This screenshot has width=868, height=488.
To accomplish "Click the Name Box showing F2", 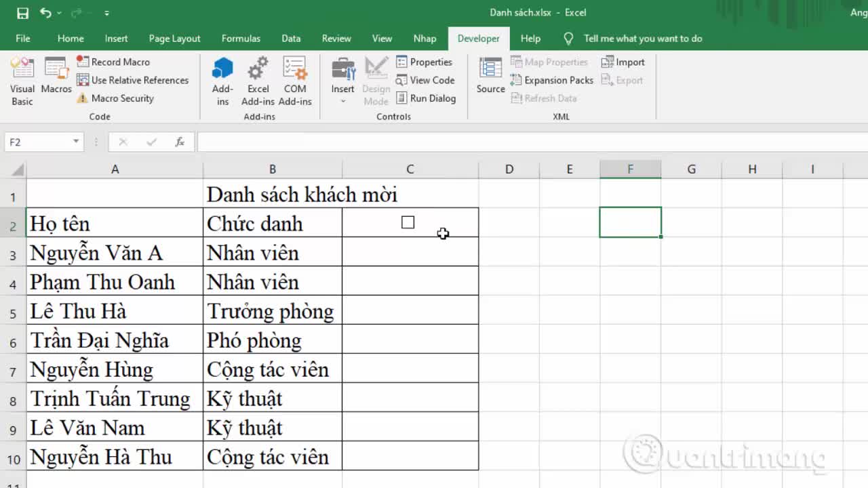I will tap(37, 142).
